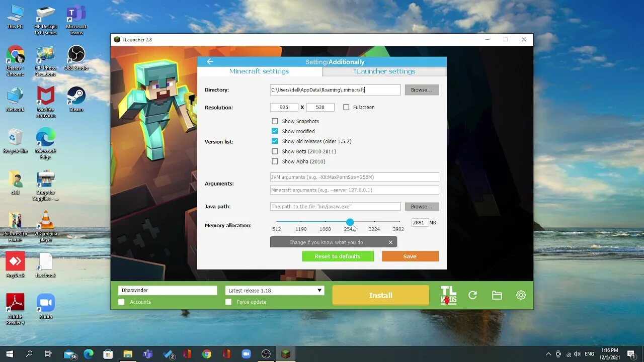
Task: Check Show Alpha (2010) option
Action: click(275, 161)
